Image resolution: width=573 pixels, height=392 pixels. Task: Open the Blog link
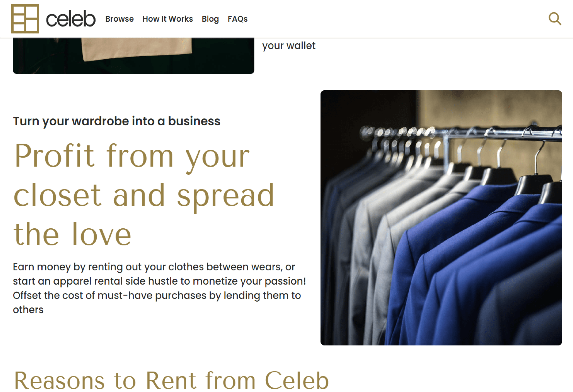[x=210, y=19]
